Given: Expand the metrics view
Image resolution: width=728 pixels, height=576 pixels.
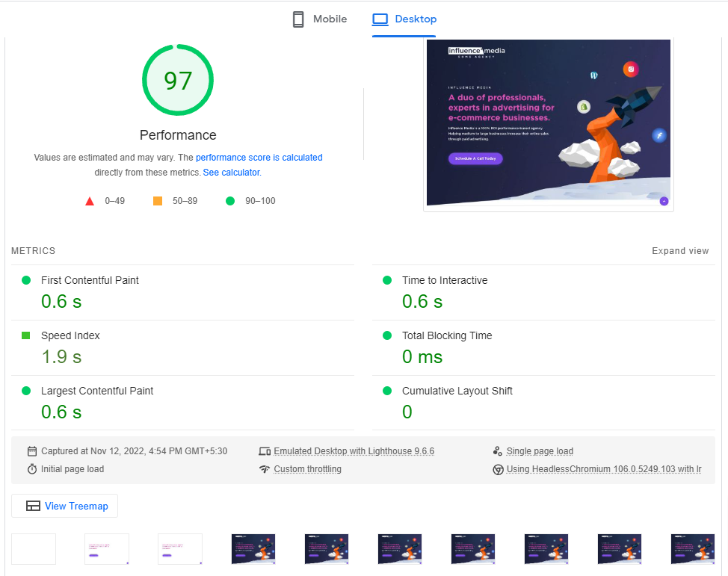Looking at the screenshot, I should 679,251.
